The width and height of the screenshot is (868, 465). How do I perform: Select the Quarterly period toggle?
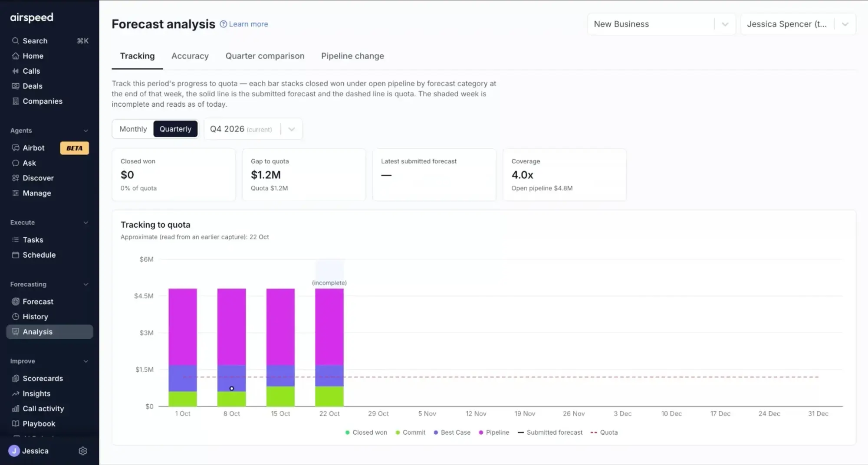175,129
